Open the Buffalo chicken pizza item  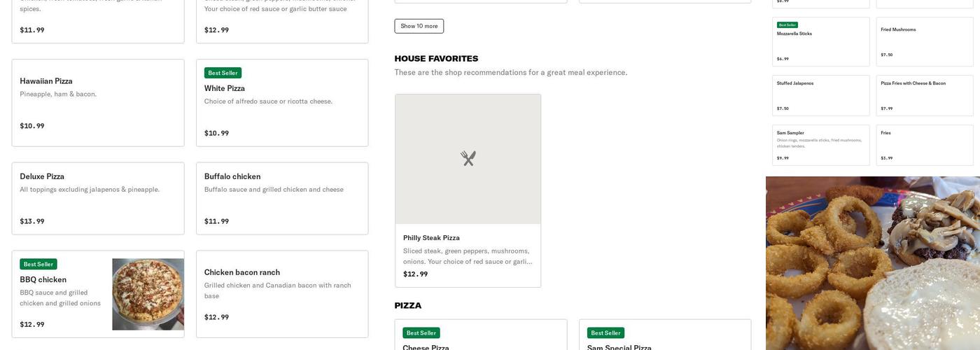tap(282, 198)
